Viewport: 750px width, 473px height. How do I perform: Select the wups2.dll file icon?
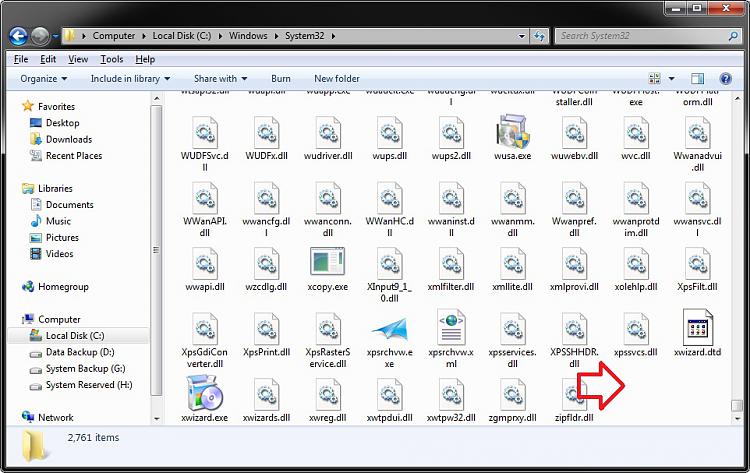(451, 132)
